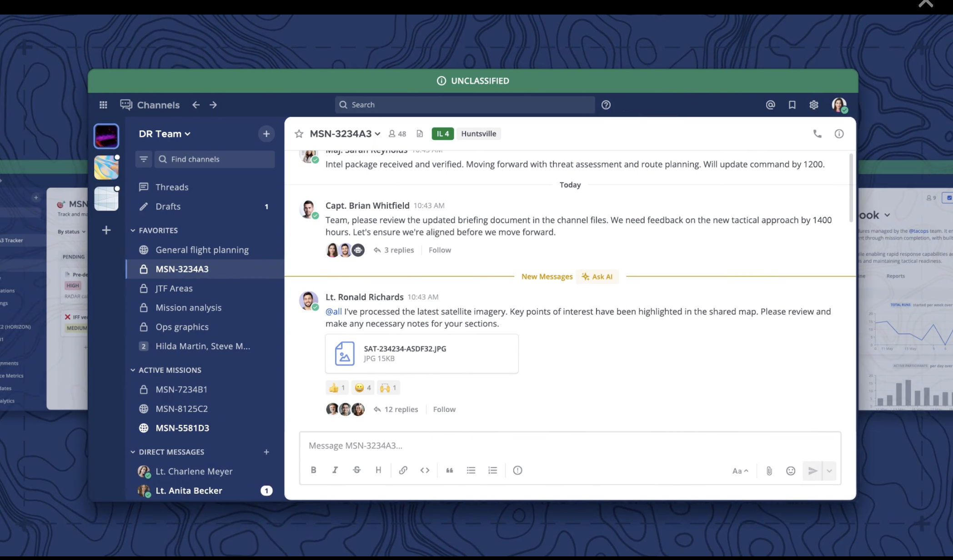Attach a file with paperclip icon

click(769, 471)
